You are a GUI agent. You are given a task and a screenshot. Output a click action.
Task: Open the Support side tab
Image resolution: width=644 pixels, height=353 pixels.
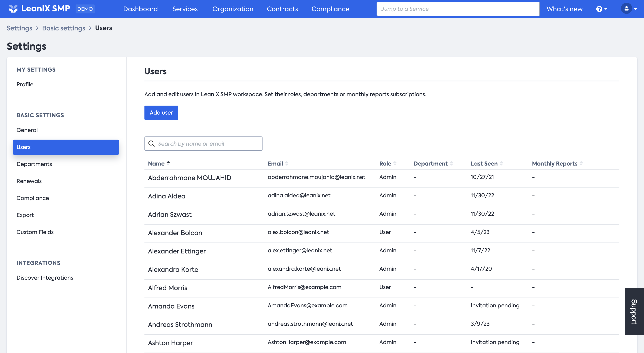point(634,311)
